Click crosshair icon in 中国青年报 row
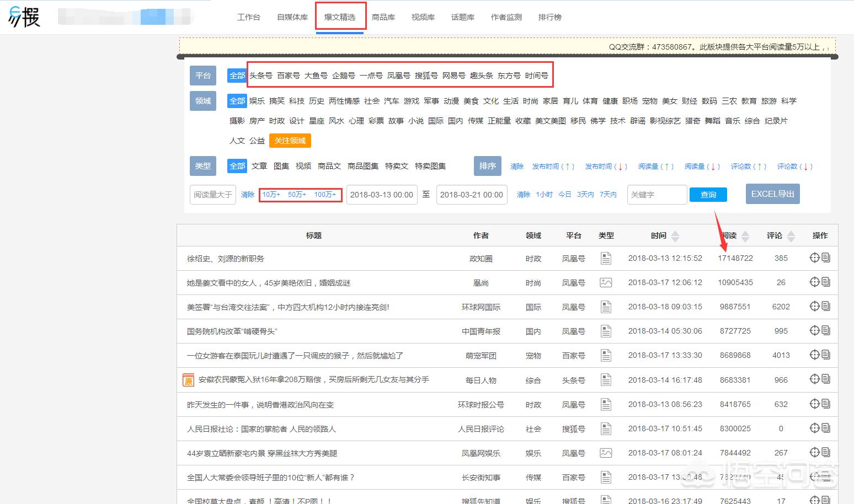Image resolution: width=854 pixels, height=504 pixels. (814, 330)
